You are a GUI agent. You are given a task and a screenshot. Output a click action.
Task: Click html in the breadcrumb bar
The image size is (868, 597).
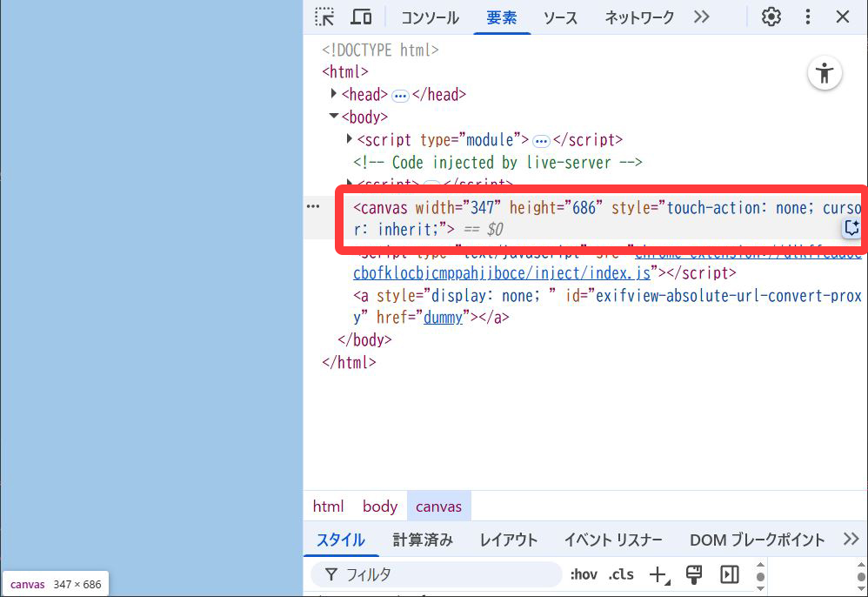point(328,506)
